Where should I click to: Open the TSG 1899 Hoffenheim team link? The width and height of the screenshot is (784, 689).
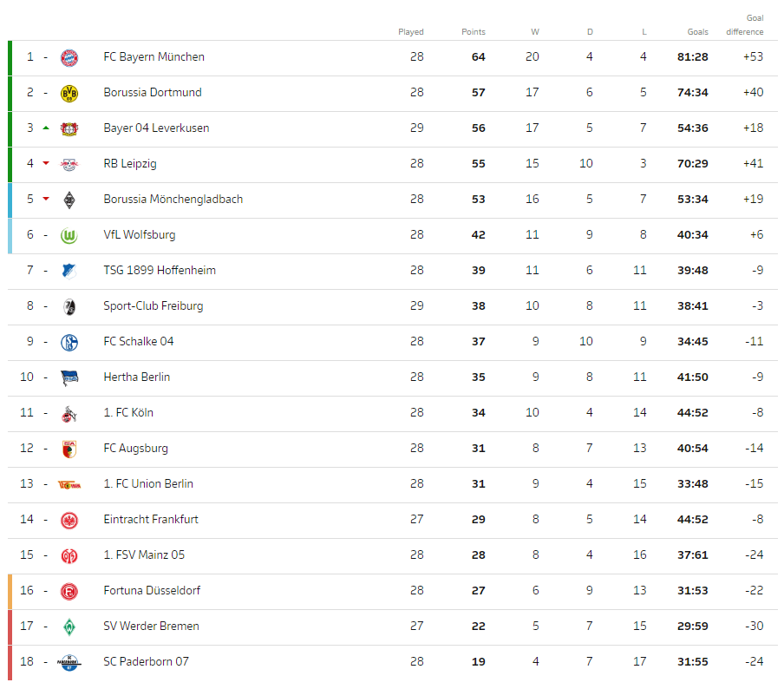coord(160,271)
